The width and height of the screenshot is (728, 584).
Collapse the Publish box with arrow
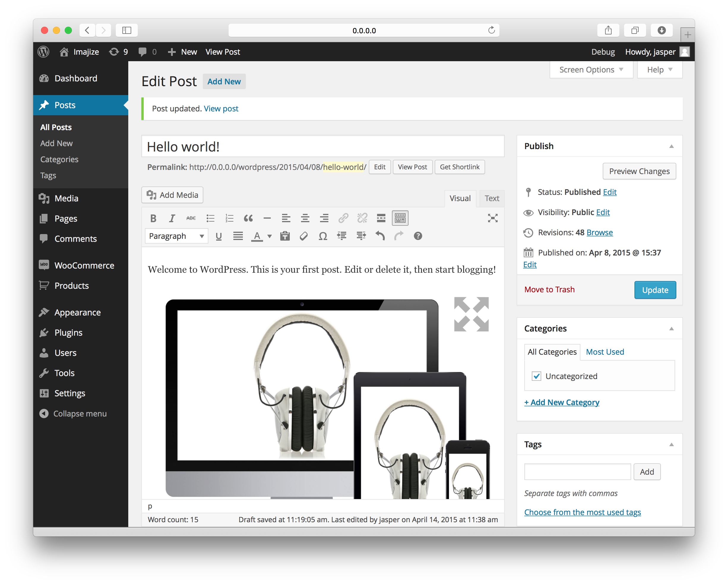point(671,146)
